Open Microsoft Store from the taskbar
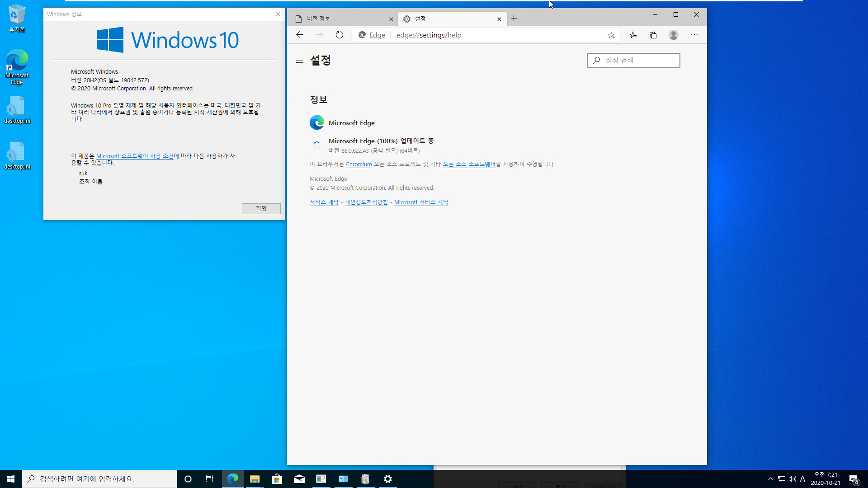 [x=277, y=479]
